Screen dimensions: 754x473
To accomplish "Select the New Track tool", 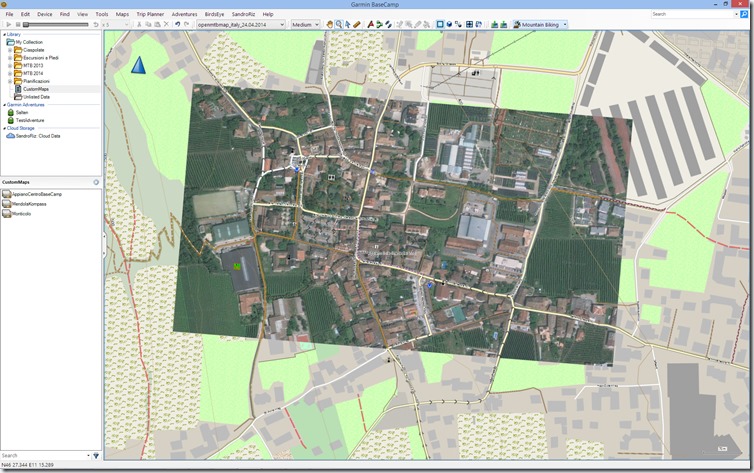I will pyautogui.click(x=389, y=25).
